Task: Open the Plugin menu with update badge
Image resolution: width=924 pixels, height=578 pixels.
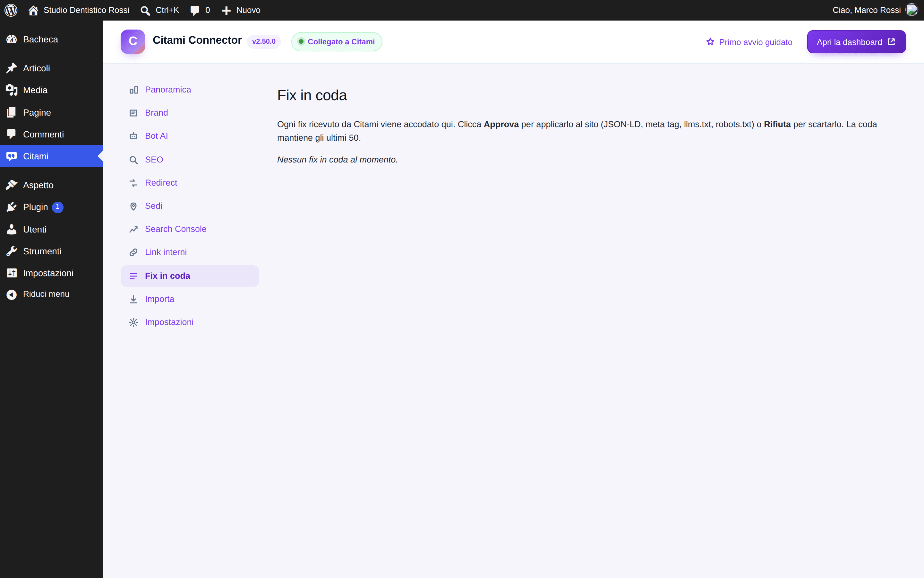Action: (51, 207)
